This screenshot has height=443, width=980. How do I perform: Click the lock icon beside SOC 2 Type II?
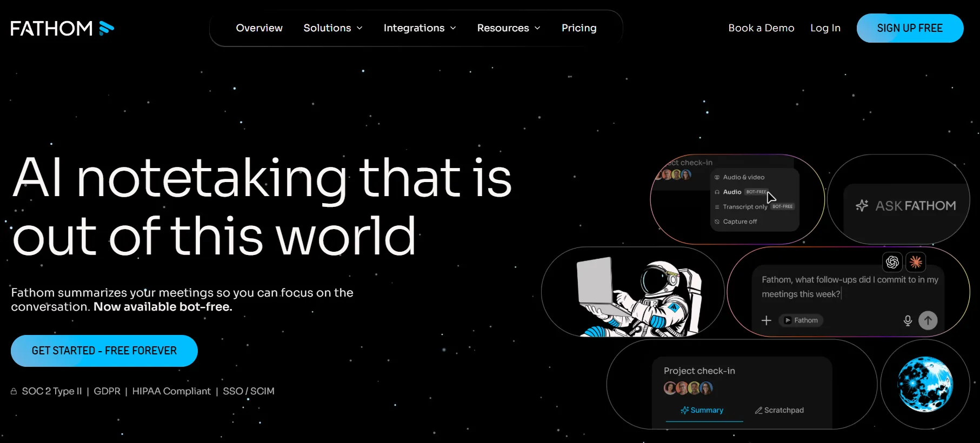(14, 391)
